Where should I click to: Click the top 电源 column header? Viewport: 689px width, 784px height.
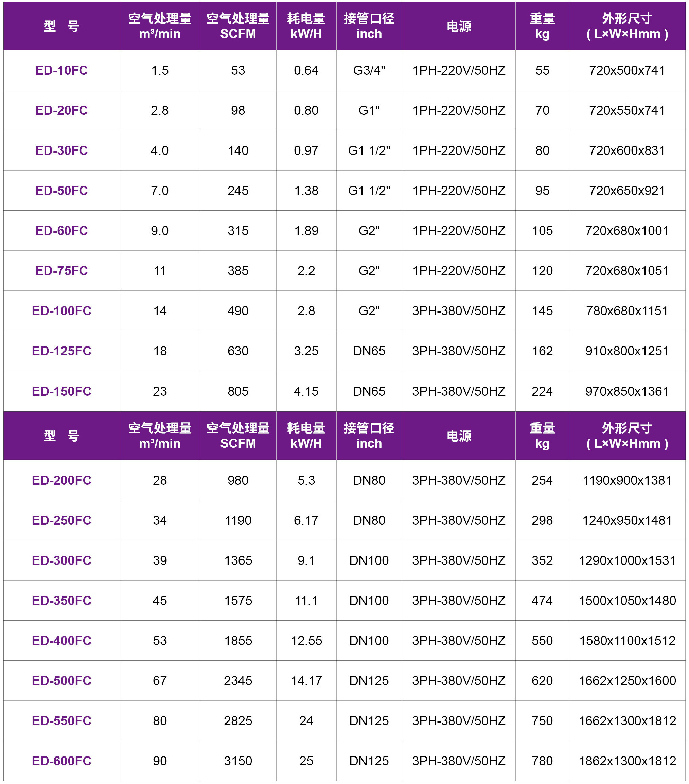(458, 26)
